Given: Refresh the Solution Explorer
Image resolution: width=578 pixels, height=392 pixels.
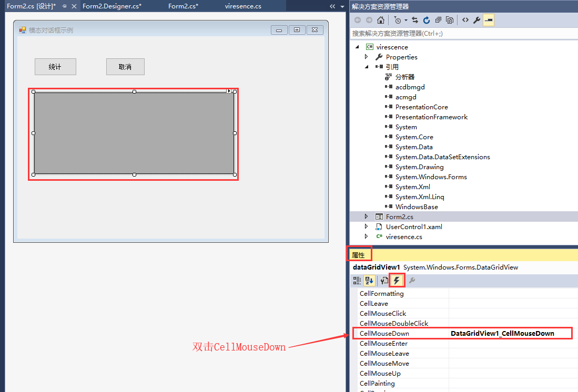Looking at the screenshot, I should coord(426,19).
